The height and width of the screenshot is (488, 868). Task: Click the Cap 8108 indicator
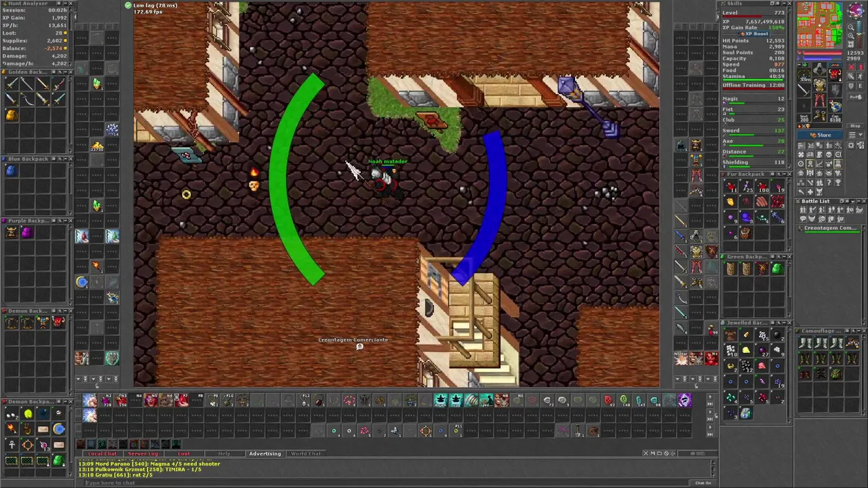[835, 118]
